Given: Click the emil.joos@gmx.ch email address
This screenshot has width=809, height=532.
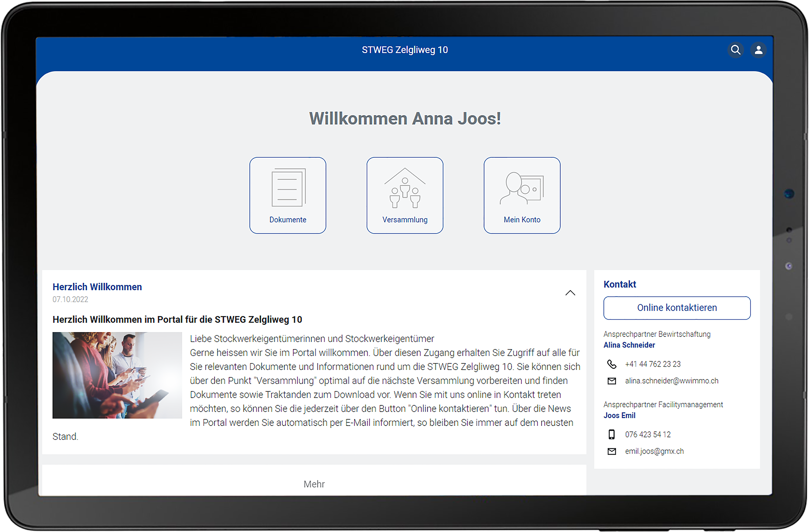Looking at the screenshot, I should pos(654,451).
